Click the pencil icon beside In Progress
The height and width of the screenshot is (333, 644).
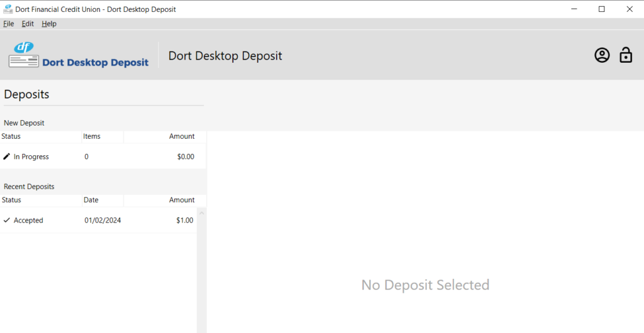[7, 156]
